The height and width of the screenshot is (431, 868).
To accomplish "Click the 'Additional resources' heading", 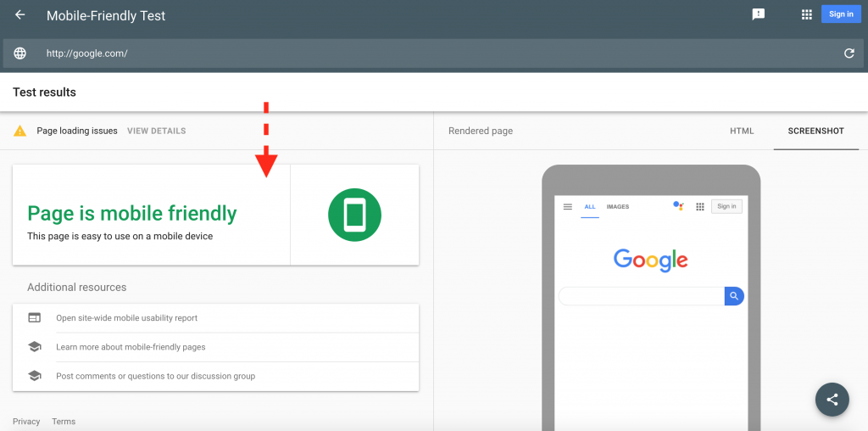I will (x=77, y=288).
